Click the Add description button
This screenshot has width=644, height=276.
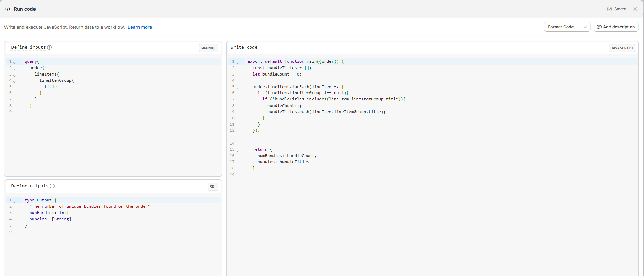[616, 27]
